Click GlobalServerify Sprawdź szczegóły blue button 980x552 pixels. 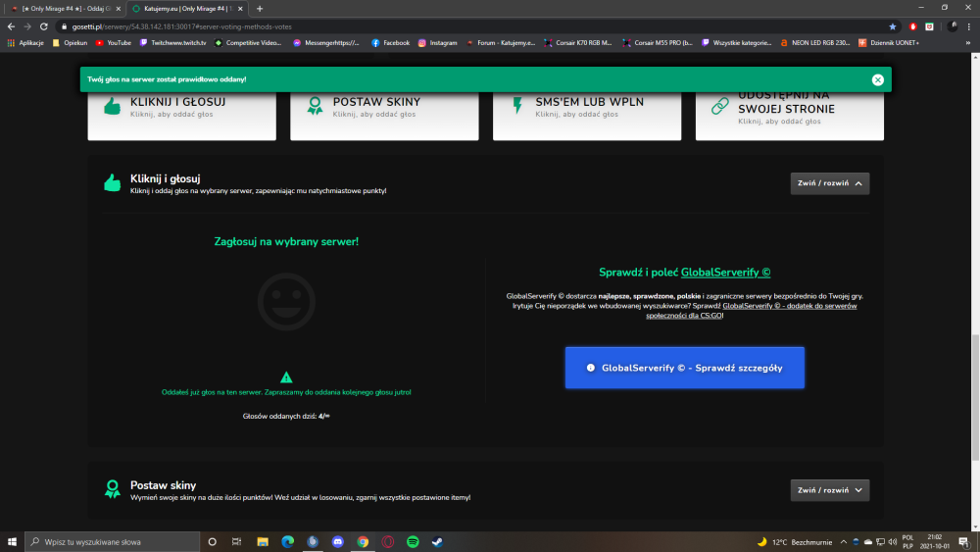click(x=684, y=368)
